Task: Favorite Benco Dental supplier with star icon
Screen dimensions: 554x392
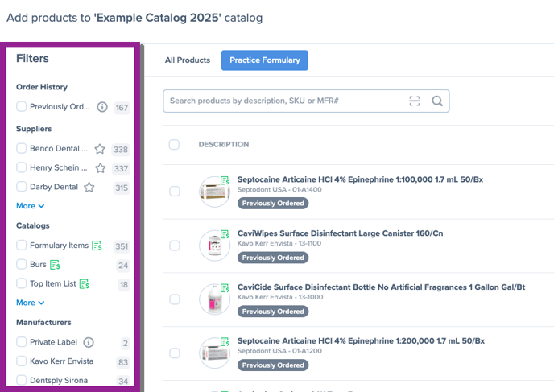Action: click(100, 149)
